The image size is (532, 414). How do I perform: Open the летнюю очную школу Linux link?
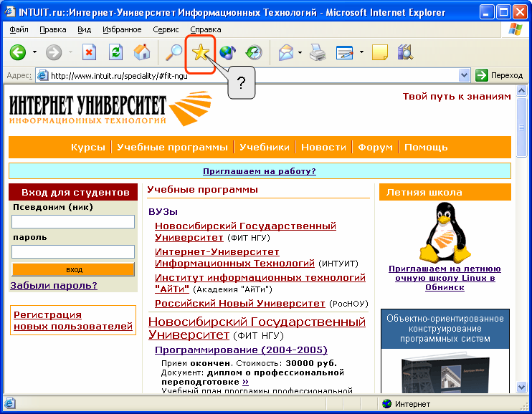(445, 278)
